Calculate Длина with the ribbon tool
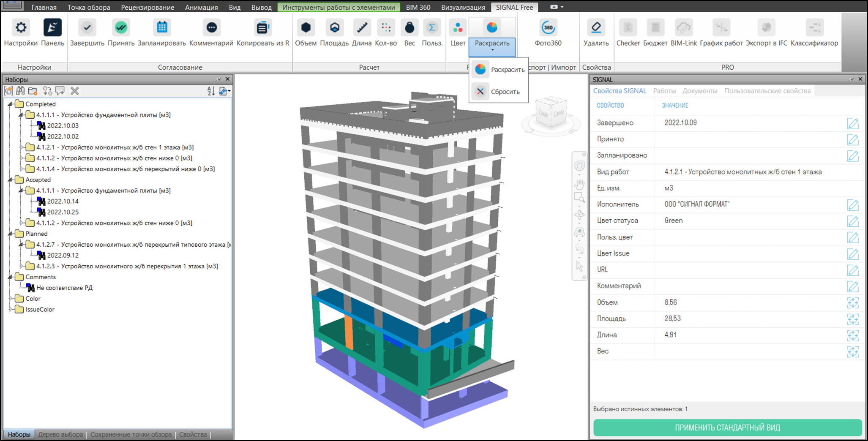Image resolution: width=868 pixels, height=441 pixels. pyautogui.click(x=362, y=28)
